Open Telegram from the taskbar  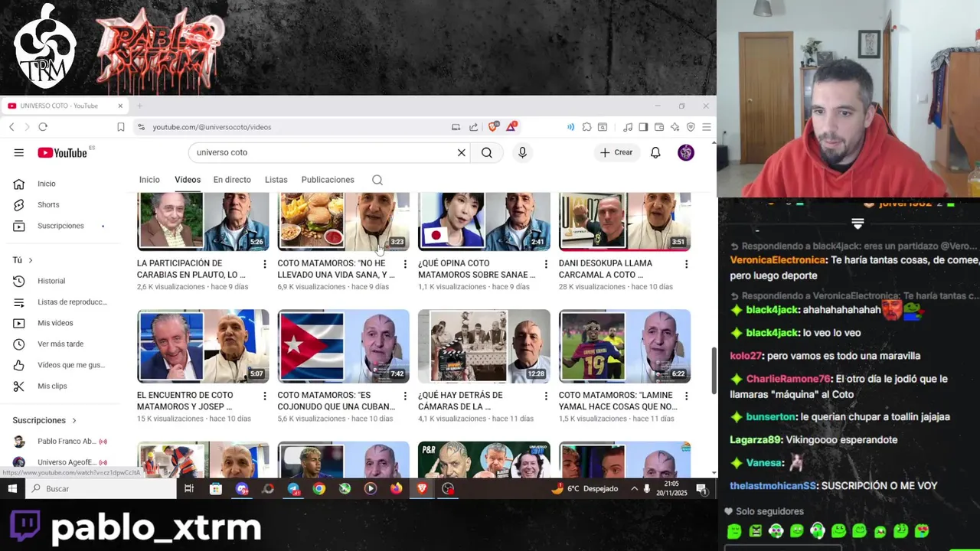click(293, 488)
